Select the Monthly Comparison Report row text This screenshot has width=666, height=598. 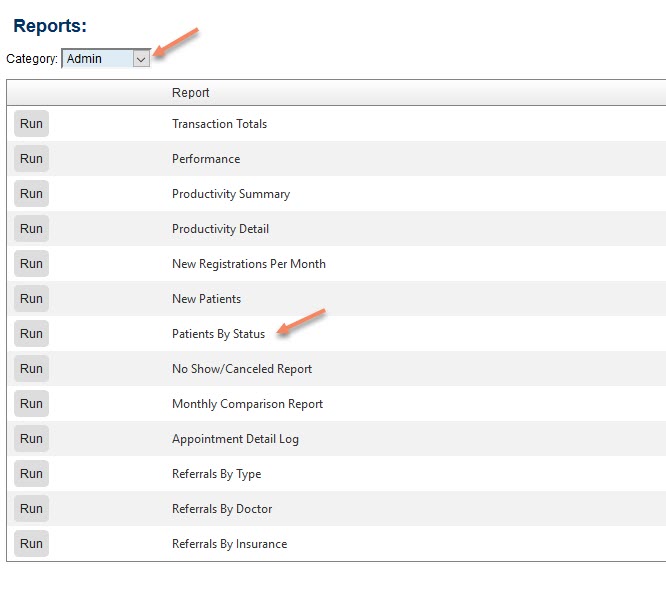coord(247,404)
